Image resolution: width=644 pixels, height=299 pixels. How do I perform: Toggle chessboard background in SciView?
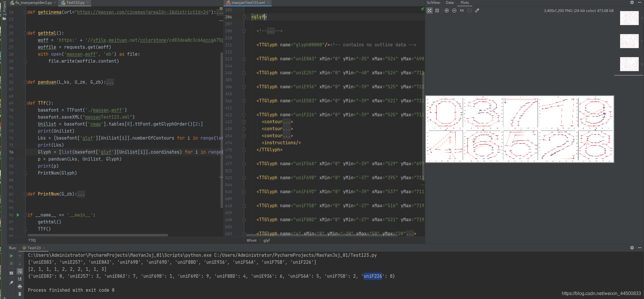[x=430, y=10]
